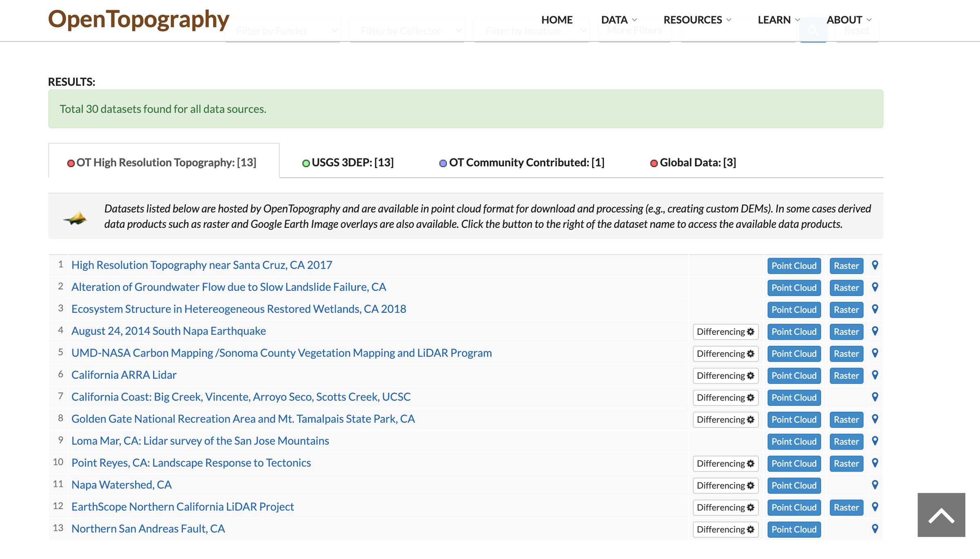980x559 pixels.
Task: Click map pin for Northern San Andreas Fault
Action: [x=875, y=529]
